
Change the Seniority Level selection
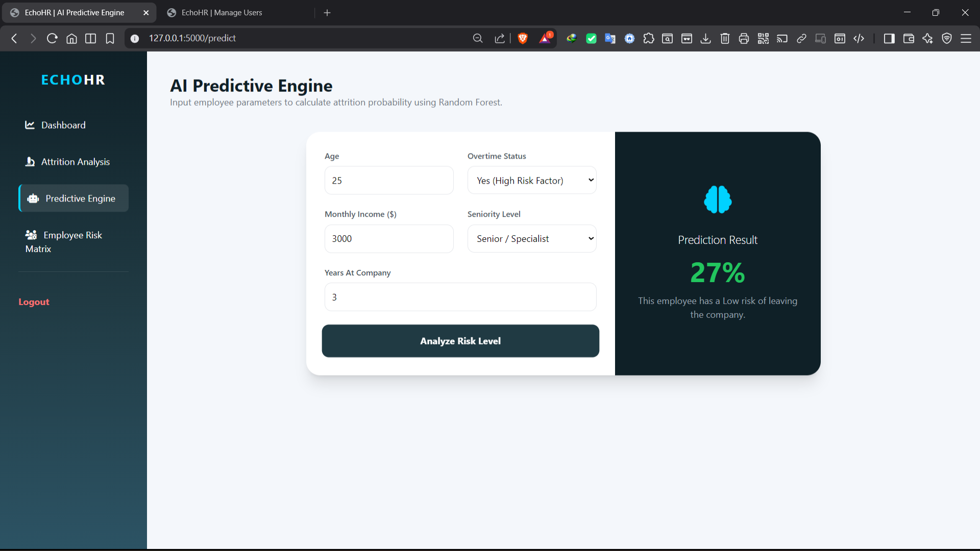coord(532,238)
